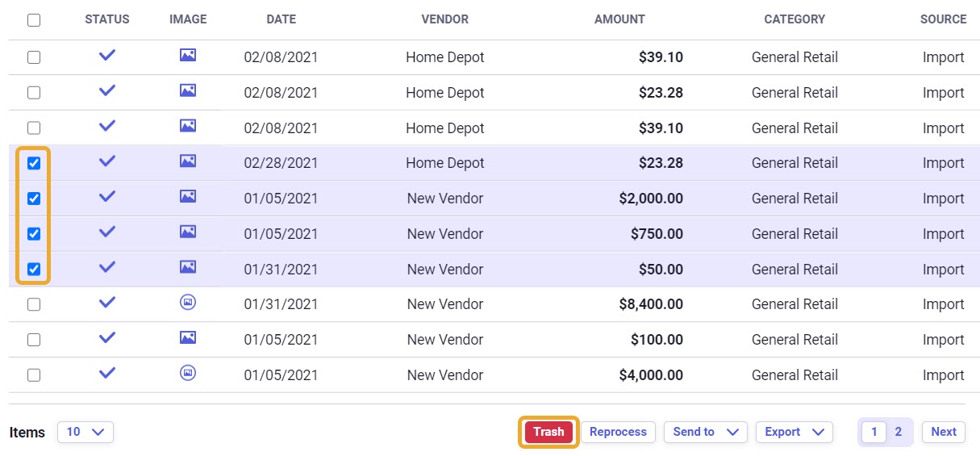Click circular image icon in $4,000.00 row
The height and width of the screenshot is (456, 980).
[188, 373]
